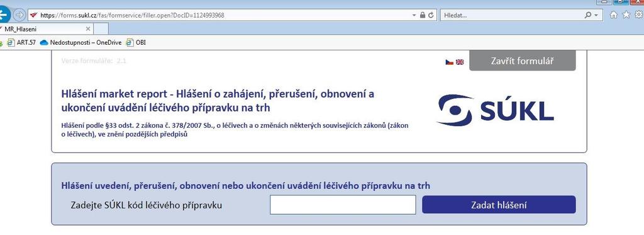
Task: Click the browser Back arrow button
Action: (3, 15)
